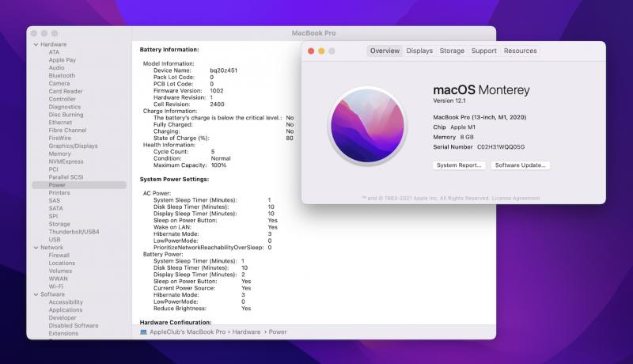This screenshot has height=364, width=633.
Task: Select PCI in the sidebar
Action: coord(53,169)
